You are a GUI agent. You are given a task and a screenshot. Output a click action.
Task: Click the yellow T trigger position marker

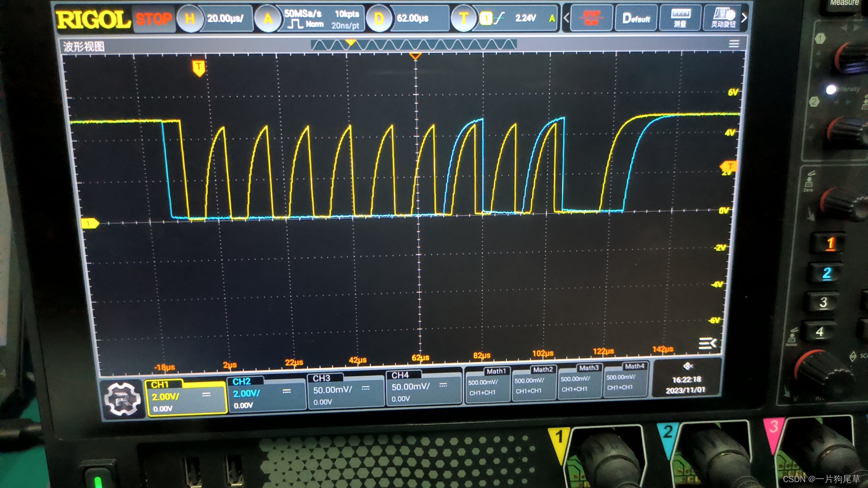coord(198,68)
